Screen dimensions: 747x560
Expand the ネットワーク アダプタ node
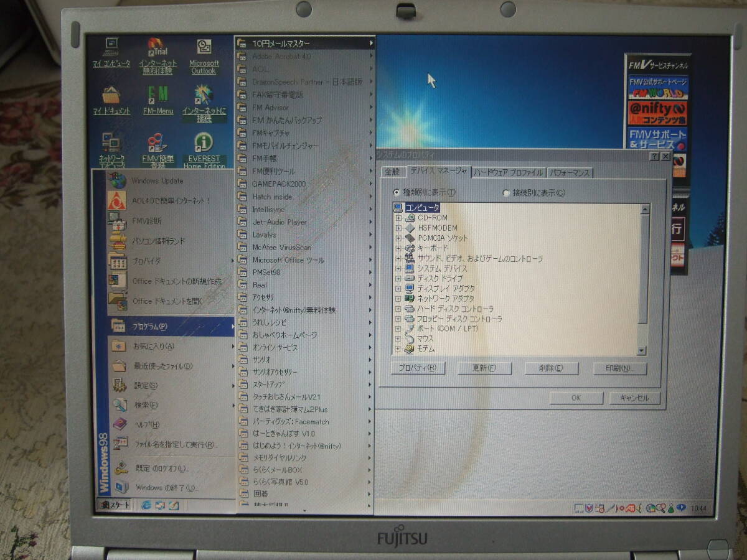pyautogui.click(x=398, y=299)
